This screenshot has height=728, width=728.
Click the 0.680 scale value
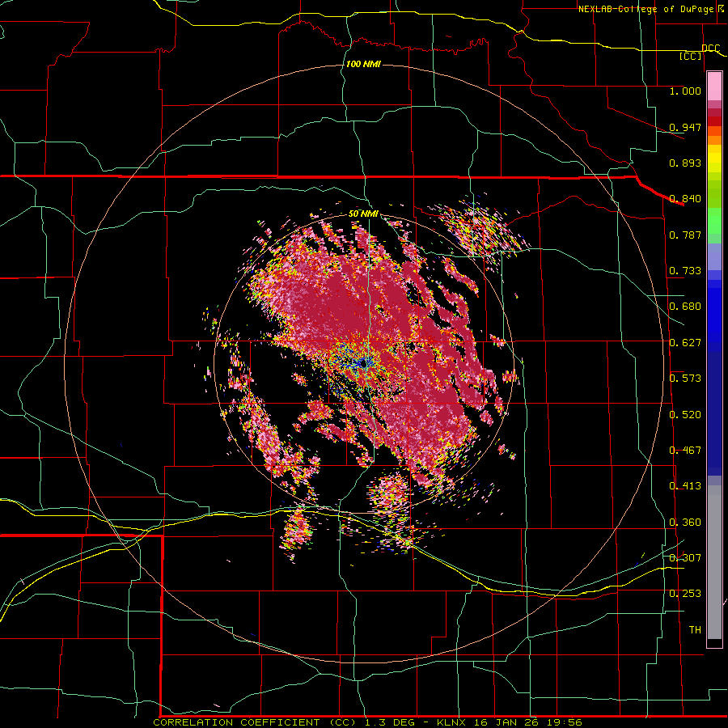point(685,306)
